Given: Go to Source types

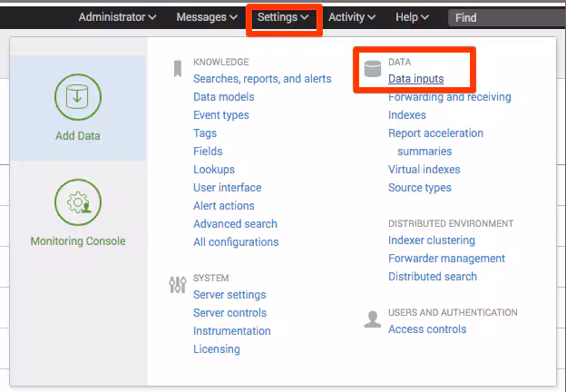Looking at the screenshot, I should coord(420,188).
